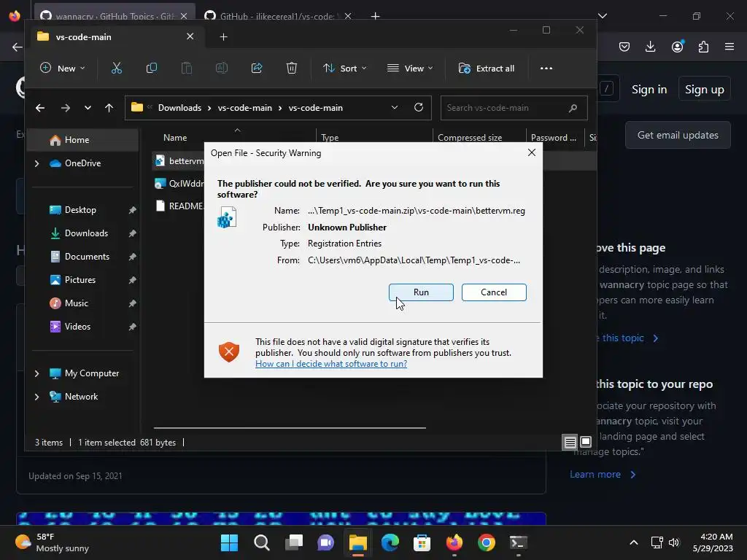
Task: Open Microsoft Edge from taskbar
Action: 390,542
